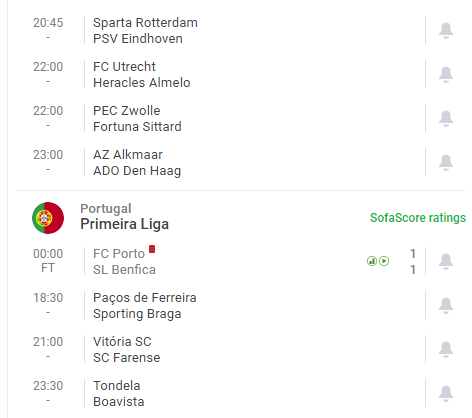Image resolution: width=472 pixels, height=418 pixels.
Task: Click bell icon for Vitória SC match
Action: click(x=446, y=350)
